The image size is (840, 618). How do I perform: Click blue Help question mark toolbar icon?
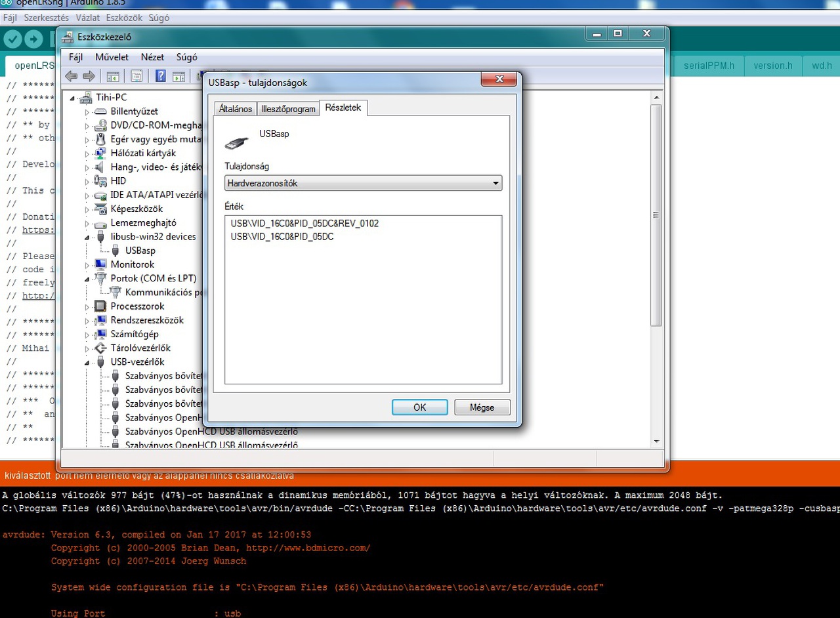(x=160, y=76)
